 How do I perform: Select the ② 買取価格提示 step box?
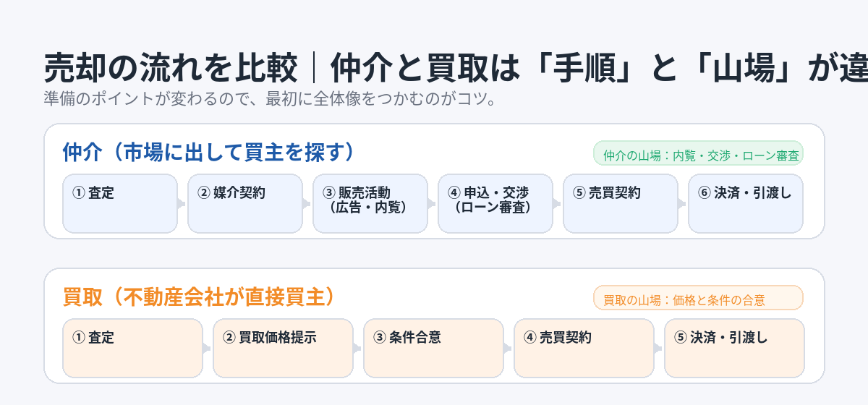click(284, 348)
